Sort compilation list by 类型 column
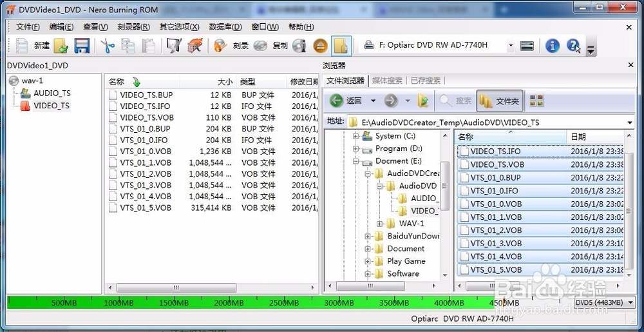 click(261, 82)
